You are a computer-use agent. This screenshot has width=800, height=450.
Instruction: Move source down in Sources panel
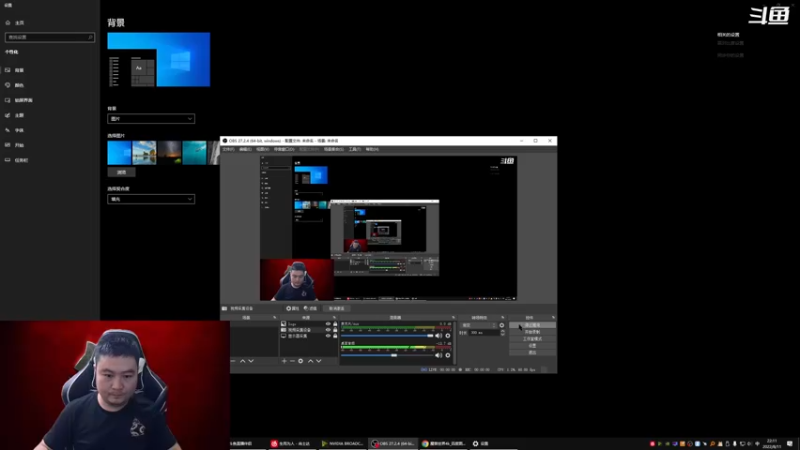click(x=319, y=361)
